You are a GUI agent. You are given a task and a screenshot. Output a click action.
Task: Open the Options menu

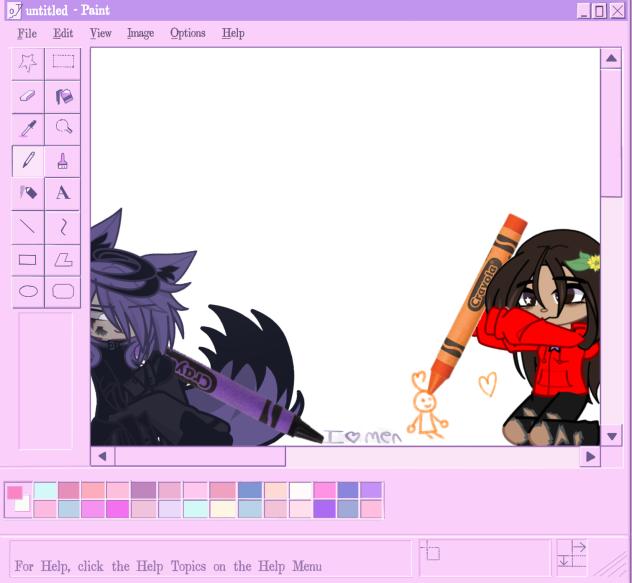[x=187, y=33]
